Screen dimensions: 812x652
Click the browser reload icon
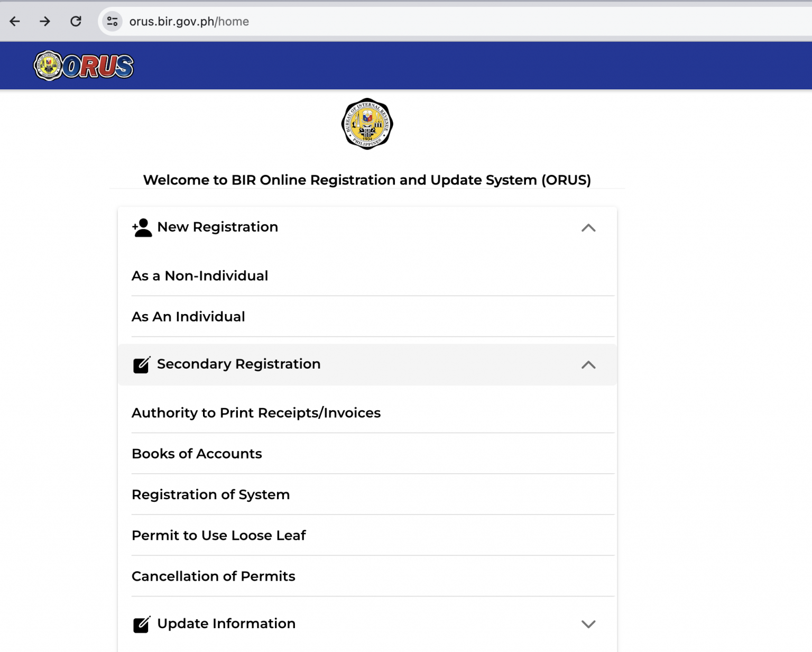(76, 21)
